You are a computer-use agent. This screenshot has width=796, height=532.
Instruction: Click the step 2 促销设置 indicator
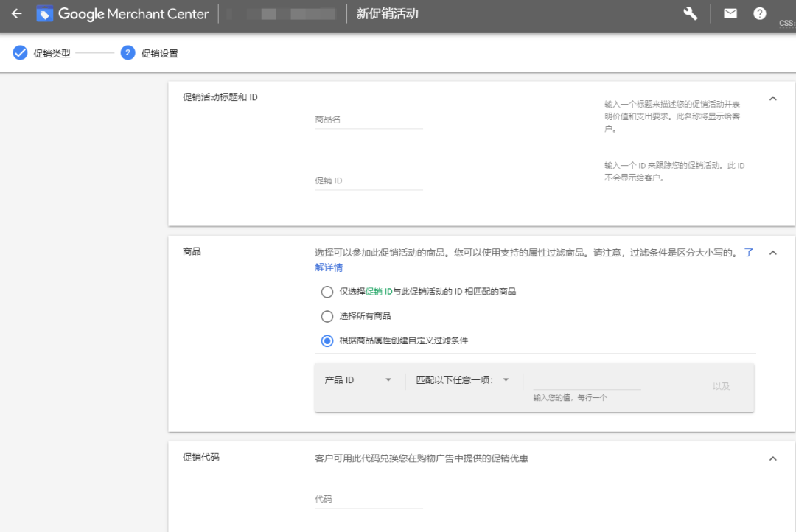coord(128,53)
